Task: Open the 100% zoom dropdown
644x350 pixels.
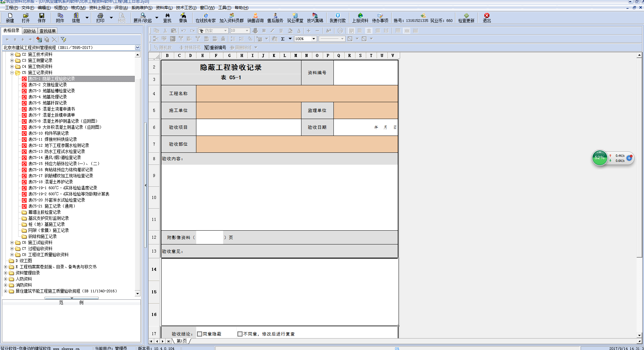Action: pos(314,39)
